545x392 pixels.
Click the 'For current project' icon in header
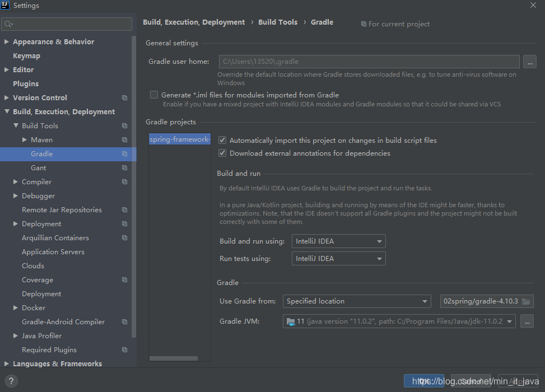(x=364, y=24)
